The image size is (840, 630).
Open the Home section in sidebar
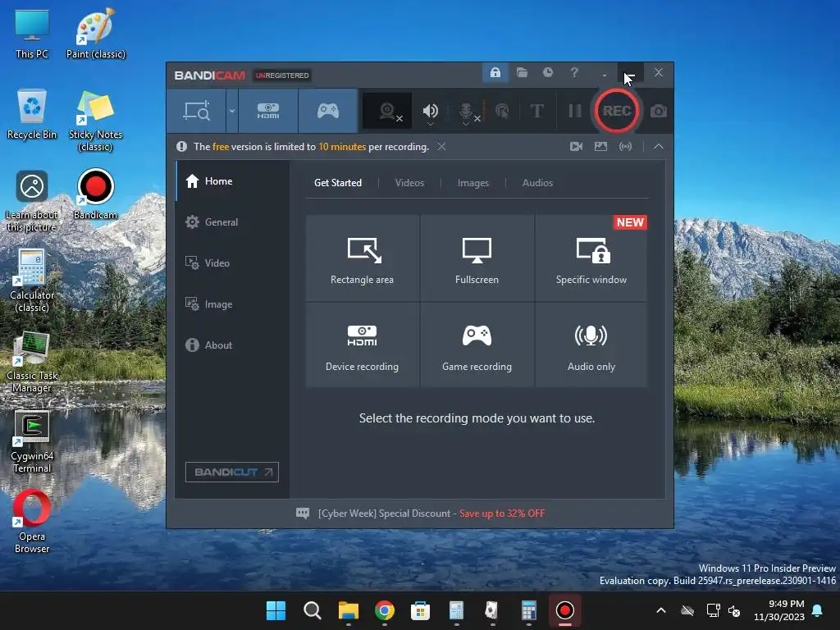[232, 181]
